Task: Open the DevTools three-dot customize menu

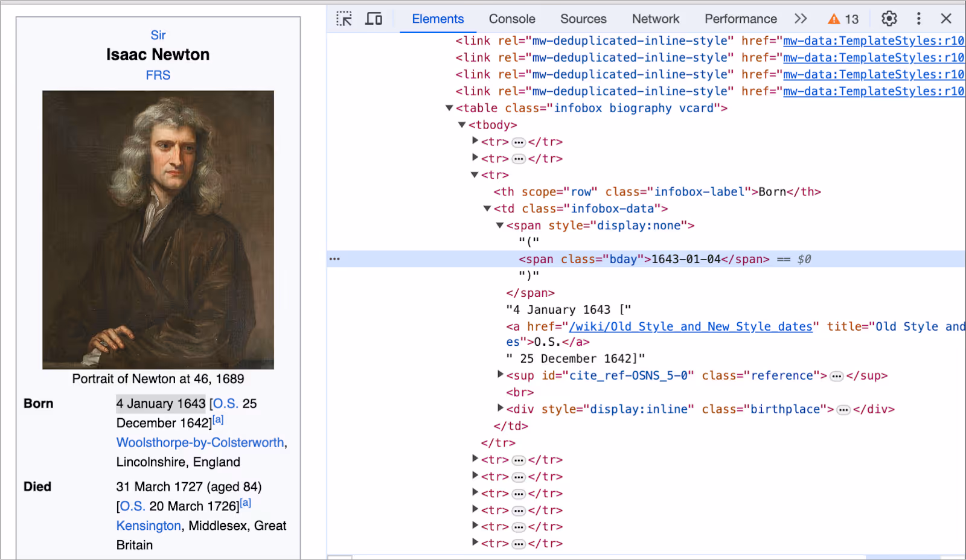Action: [x=919, y=19]
